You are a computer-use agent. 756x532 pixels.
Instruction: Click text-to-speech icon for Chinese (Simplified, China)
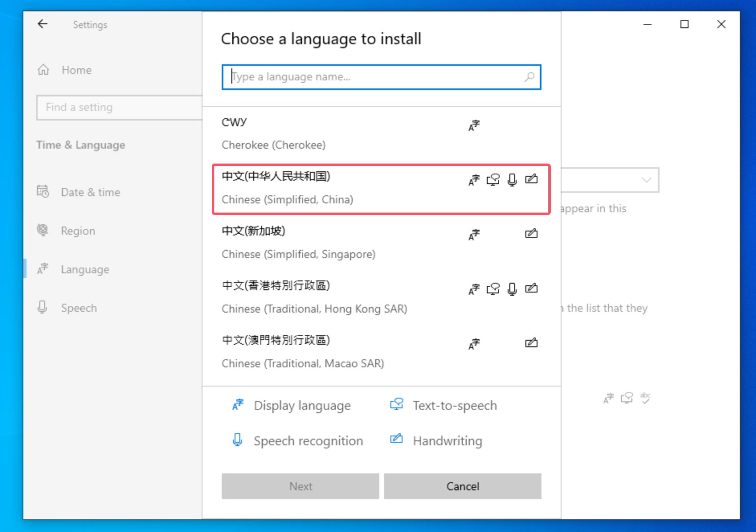(493, 180)
